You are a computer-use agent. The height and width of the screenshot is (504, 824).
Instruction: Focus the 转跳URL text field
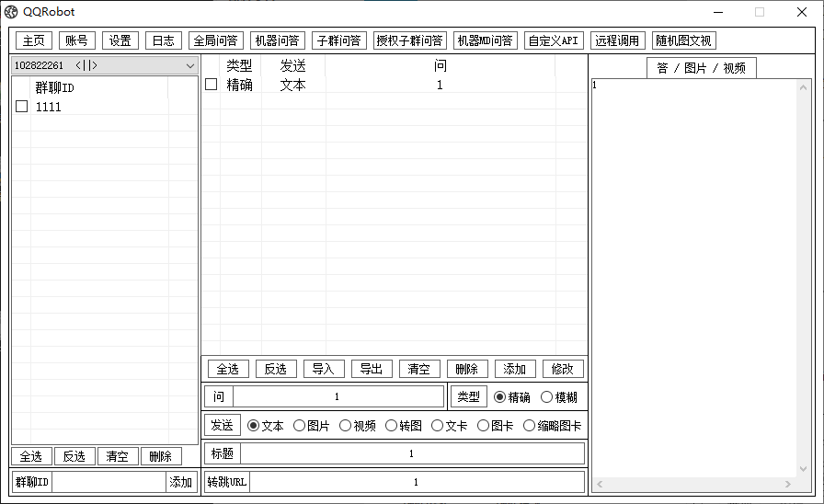click(416, 482)
